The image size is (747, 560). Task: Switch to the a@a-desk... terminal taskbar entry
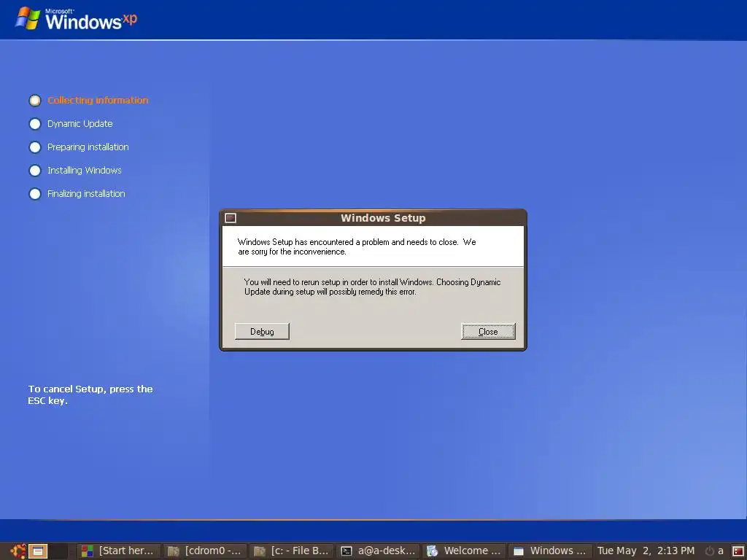379,551
